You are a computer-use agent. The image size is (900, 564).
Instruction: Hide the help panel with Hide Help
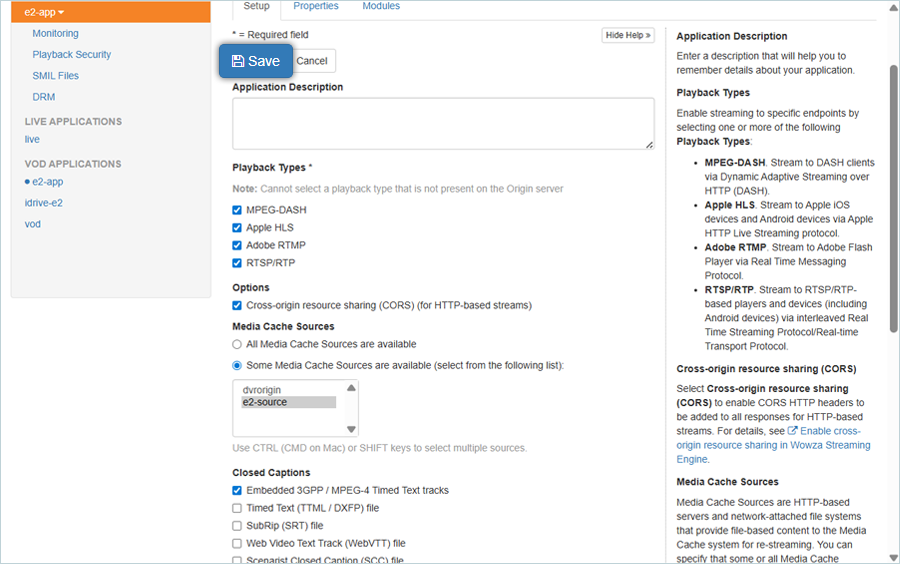628,35
